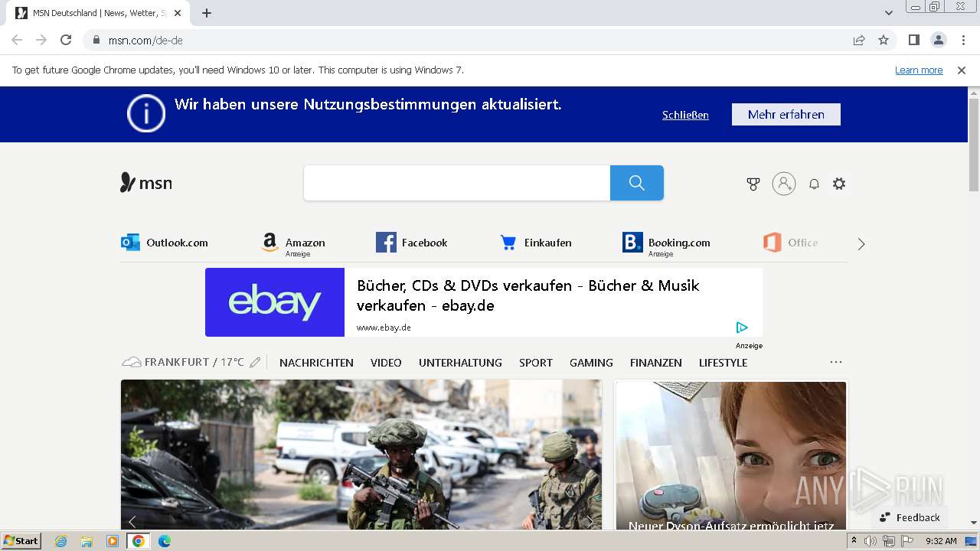Open the Office shortcut
This screenshot has height=551, width=980.
click(790, 243)
